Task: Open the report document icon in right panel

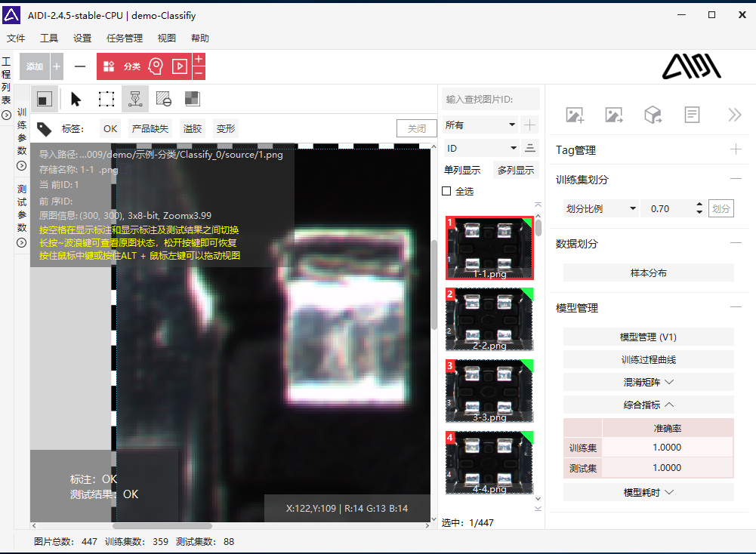Action: click(x=693, y=115)
